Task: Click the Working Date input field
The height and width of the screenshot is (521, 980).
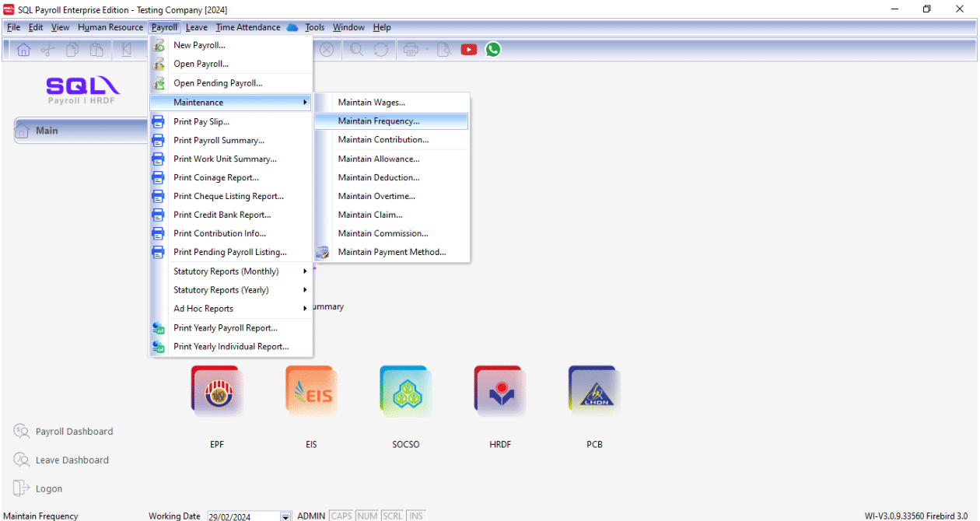Action: click(243, 516)
